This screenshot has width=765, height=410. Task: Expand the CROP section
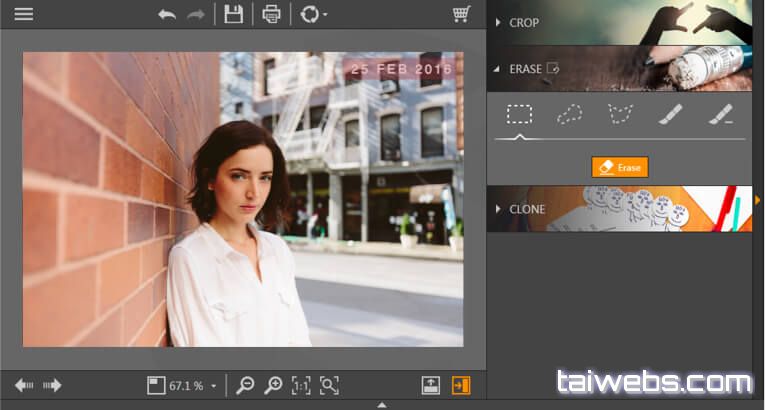point(524,22)
